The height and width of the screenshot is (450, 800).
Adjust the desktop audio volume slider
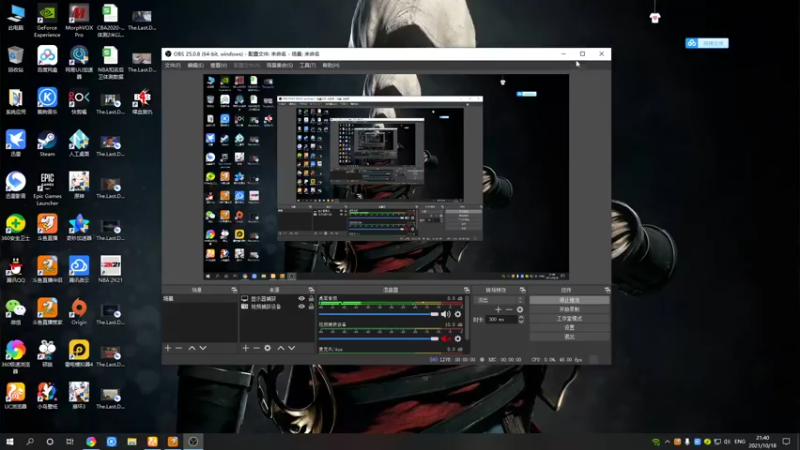[x=379, y=314]
